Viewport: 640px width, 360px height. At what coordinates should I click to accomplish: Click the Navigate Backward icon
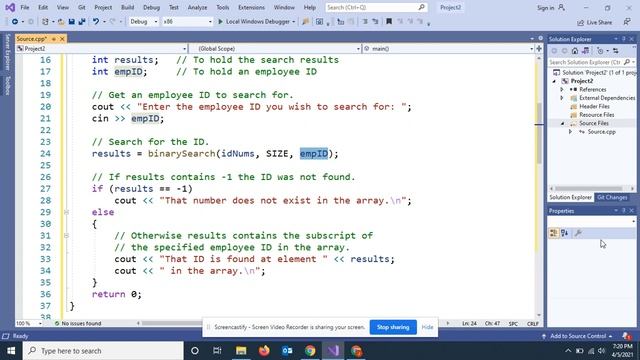click(x=15, y=22)
